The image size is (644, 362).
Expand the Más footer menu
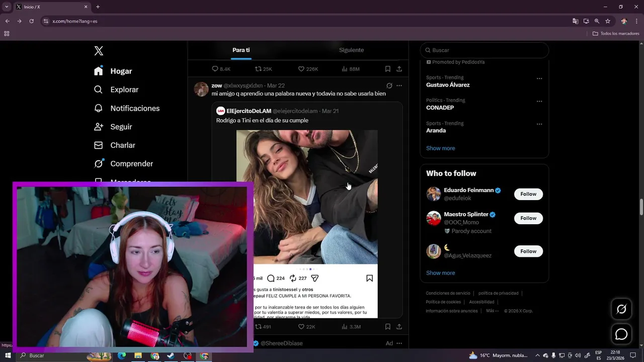point(492,311)
